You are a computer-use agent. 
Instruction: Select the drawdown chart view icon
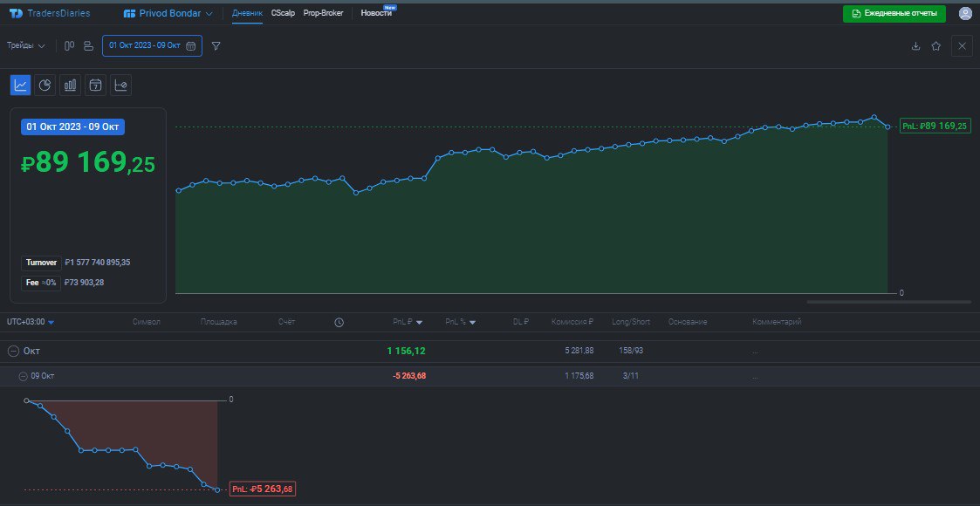(x=120, y=85)
